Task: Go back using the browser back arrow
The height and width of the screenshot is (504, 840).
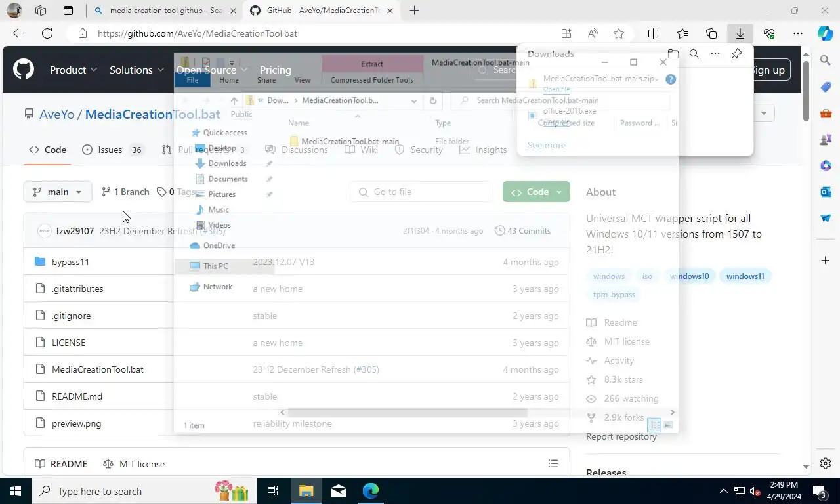Action: coord(18,33)
